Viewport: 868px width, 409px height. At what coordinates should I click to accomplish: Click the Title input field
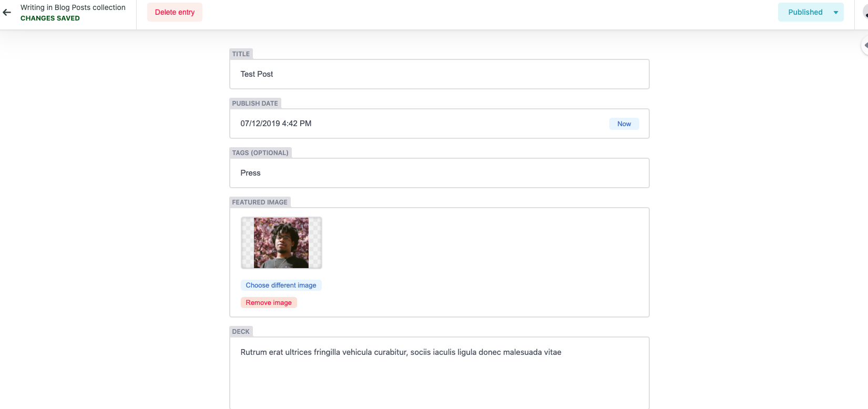[440, 74]
